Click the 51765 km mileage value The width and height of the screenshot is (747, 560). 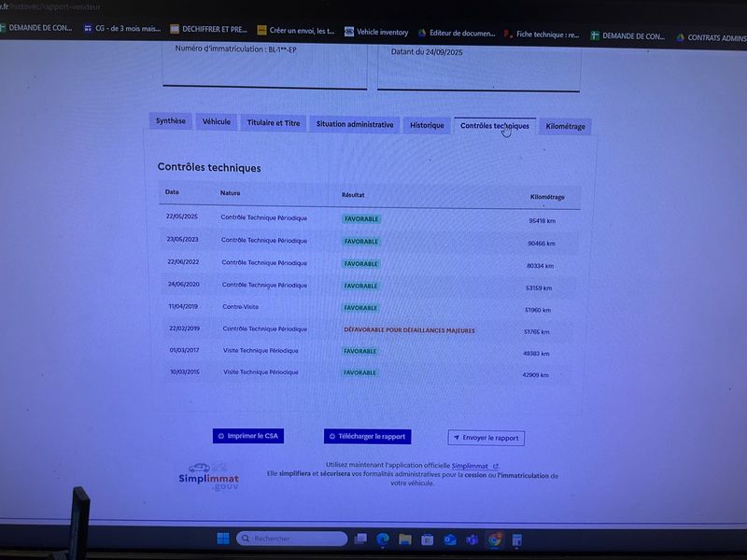tap(537, 332)
